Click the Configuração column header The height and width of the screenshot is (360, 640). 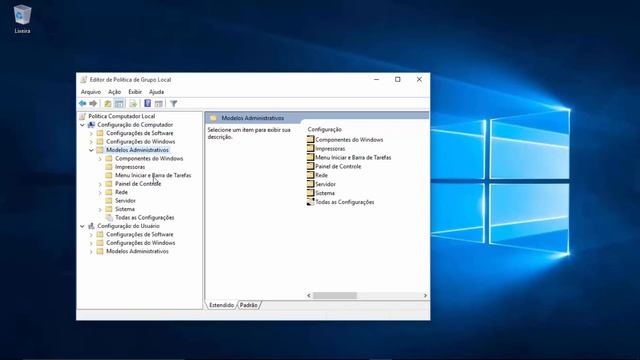(x=324, y=129)
